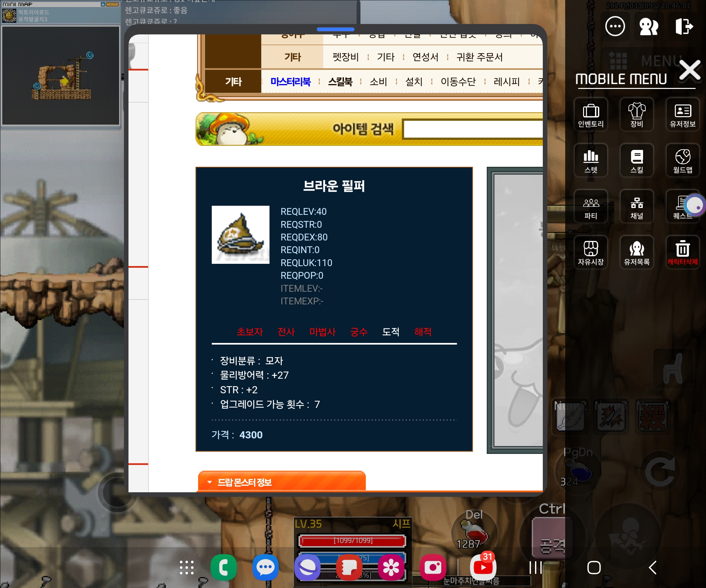Screen dimensions: 706x588
Task: Select the 레시피 category tab
Action: coord(507,82)
